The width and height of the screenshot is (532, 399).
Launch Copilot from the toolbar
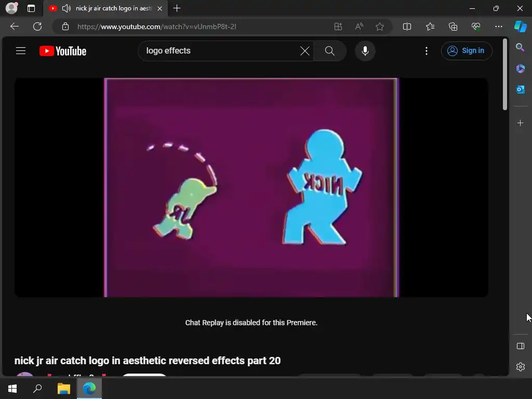click(x=521, y=26)
